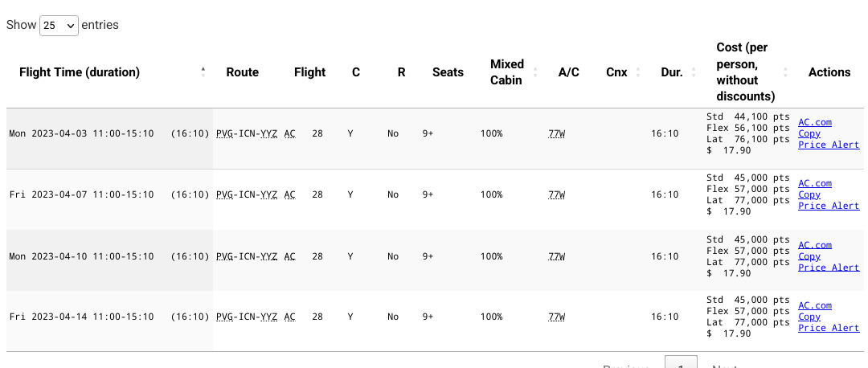
Task: Open AC.com link for 2023-04-07 flight
Action: 815,183
